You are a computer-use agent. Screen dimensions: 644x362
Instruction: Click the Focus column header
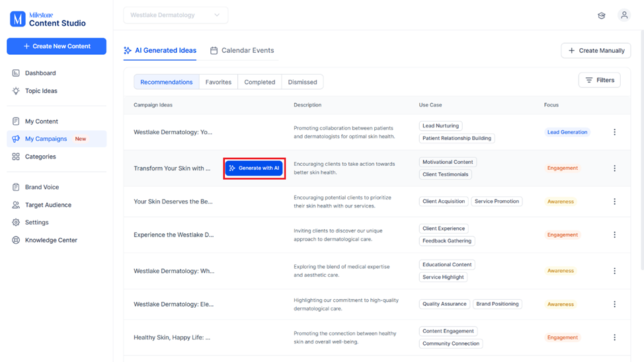click(551, 105)
